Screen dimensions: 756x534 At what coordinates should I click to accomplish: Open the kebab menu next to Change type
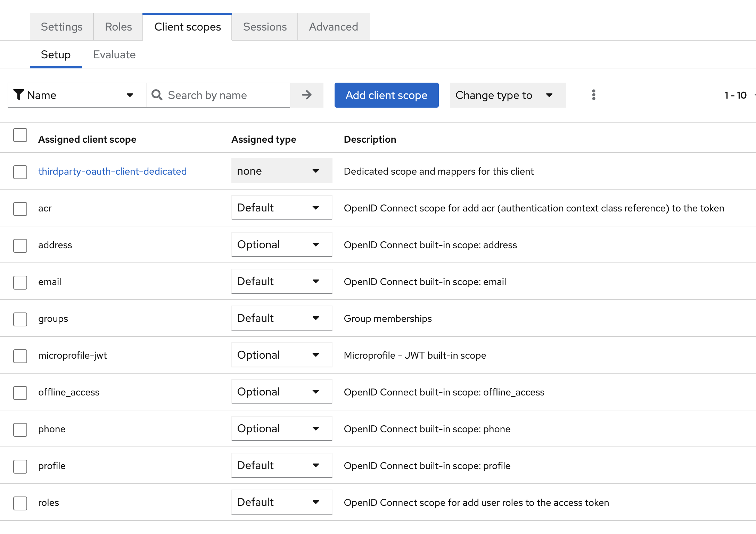point(593,95)
